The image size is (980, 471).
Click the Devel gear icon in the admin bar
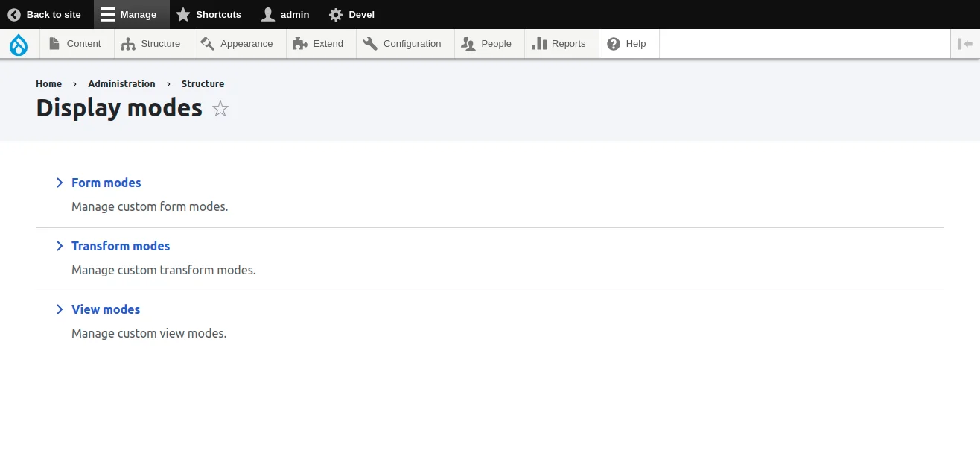coord(335,14)
